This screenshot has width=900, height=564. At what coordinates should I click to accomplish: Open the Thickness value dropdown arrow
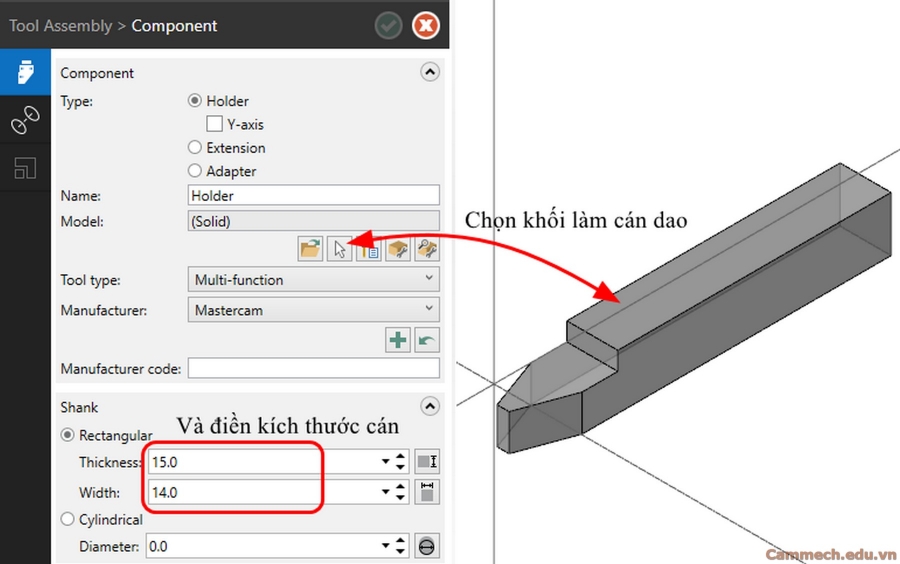[x=385, y=461]
